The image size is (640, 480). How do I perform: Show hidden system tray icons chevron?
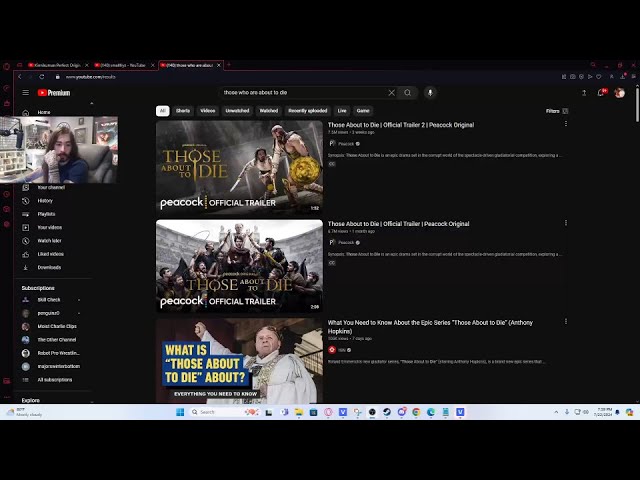tap(556, 412)
